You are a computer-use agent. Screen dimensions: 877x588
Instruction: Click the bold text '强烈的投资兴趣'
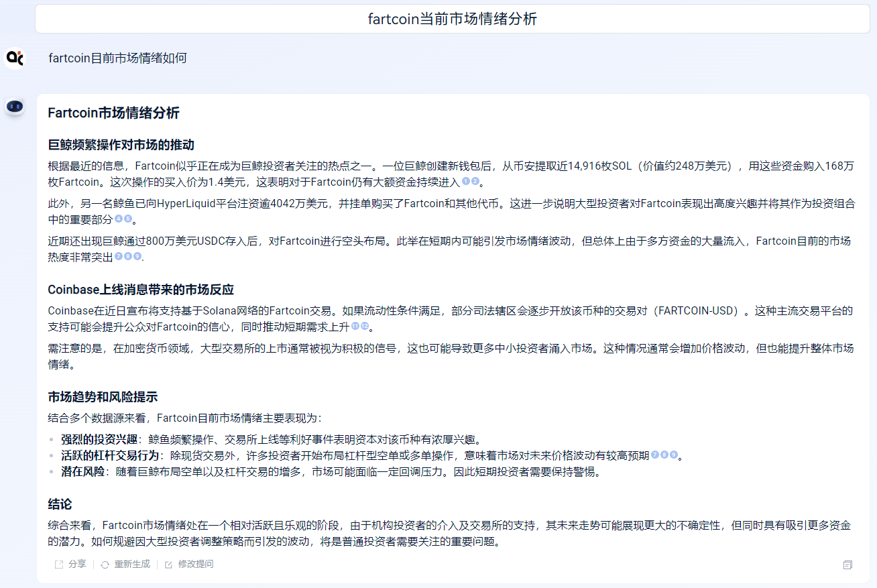(99, 440)
